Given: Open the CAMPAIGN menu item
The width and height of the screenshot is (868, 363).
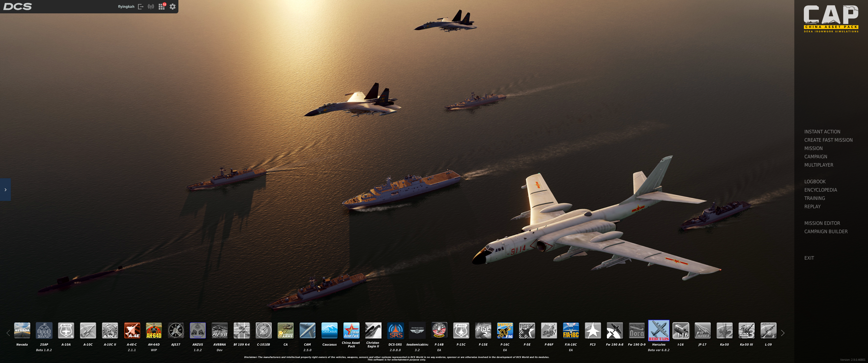Looking at the screenshot, I should pos(816,157).
